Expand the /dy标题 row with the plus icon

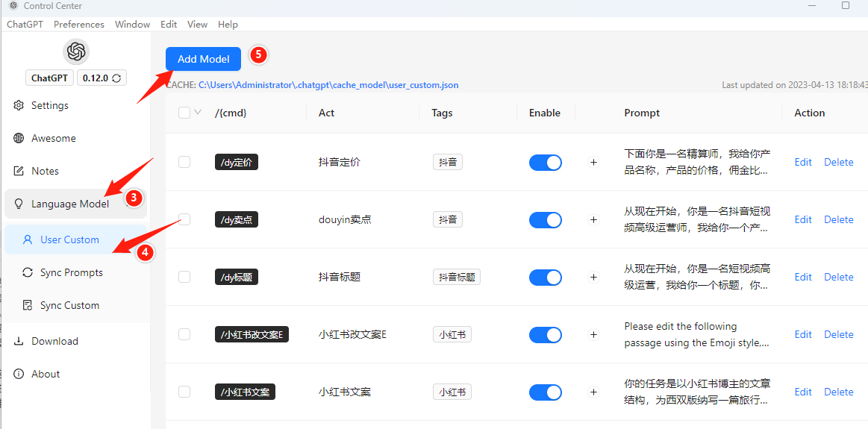point(594,277)
